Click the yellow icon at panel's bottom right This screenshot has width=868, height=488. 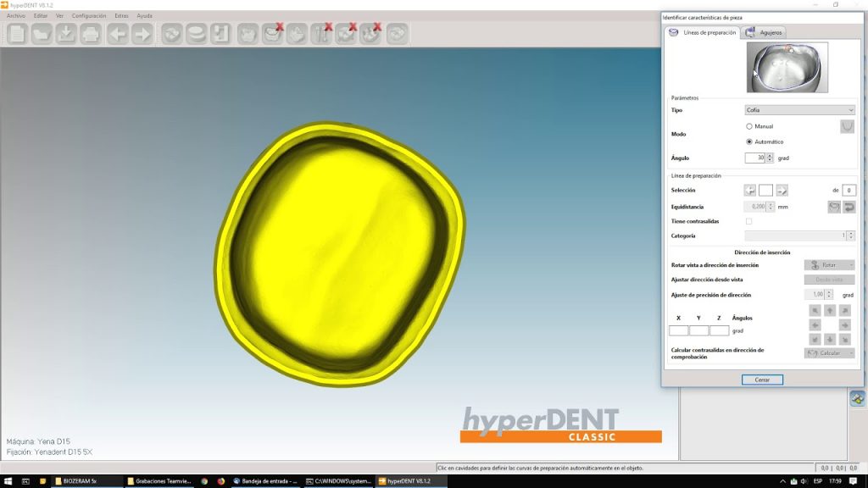click(857, 398)
